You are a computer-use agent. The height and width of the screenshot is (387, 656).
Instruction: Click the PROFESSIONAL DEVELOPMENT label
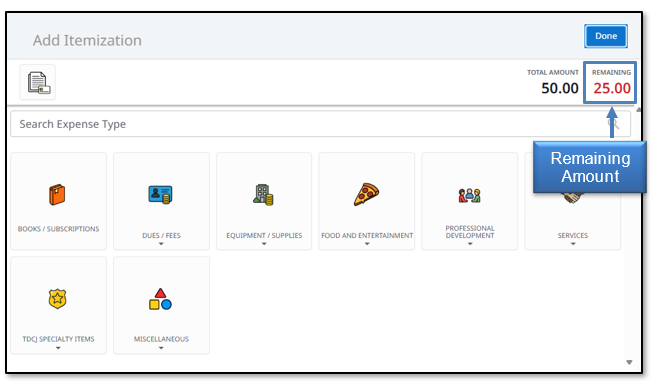(x=470, y=232)
